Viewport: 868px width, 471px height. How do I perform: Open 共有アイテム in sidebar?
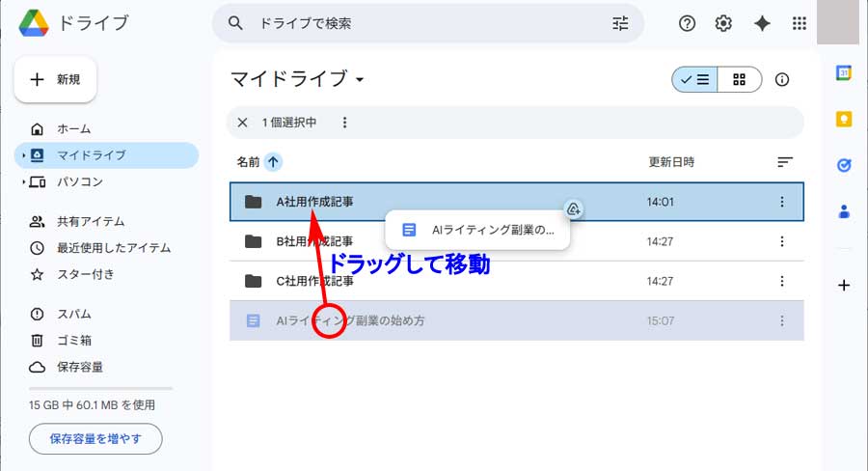tap(91, 221)
